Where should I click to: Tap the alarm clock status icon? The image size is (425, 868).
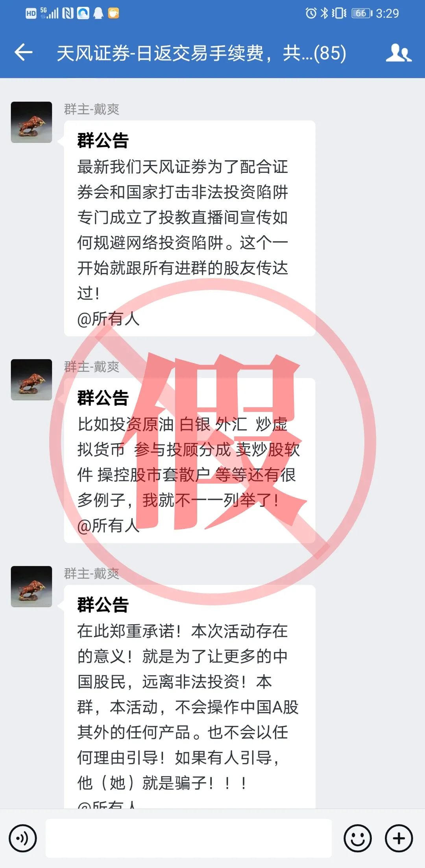[x=311, y=13]
